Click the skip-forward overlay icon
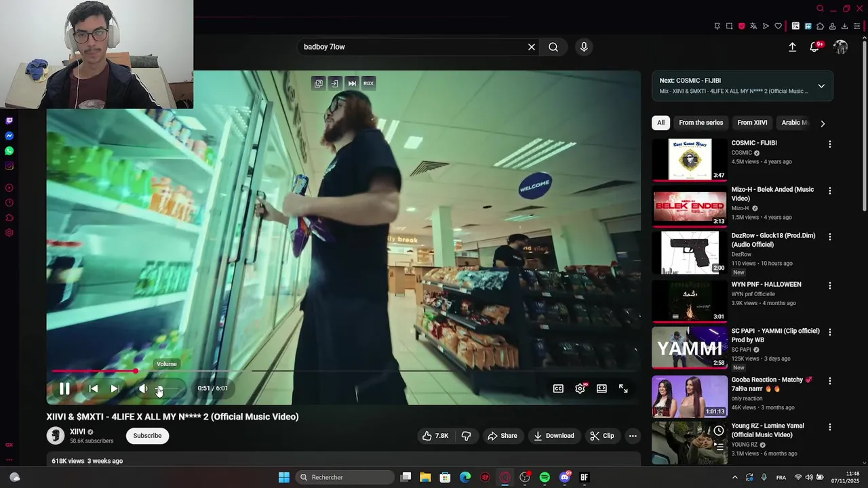Screen dimensions: 868x488 click(x=352, y=83)
